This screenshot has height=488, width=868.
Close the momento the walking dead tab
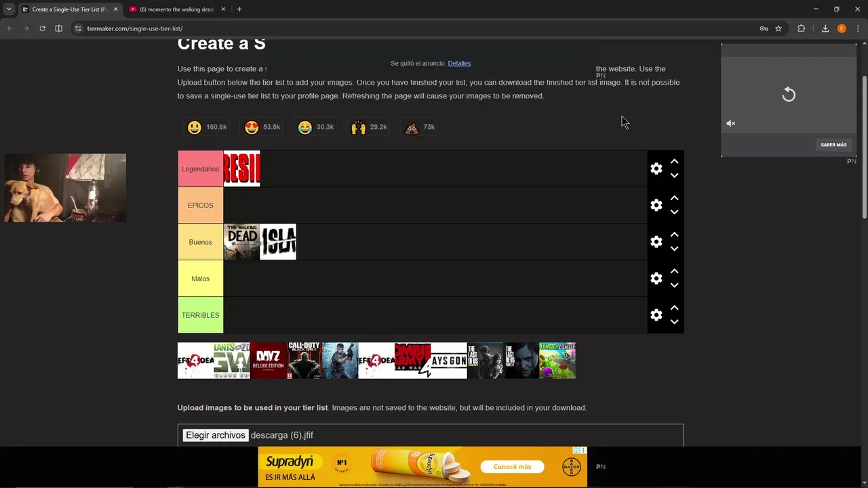tap(223, 9)
